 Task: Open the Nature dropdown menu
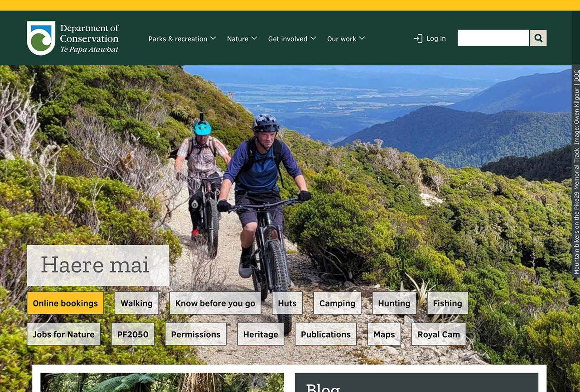point(242,39)
